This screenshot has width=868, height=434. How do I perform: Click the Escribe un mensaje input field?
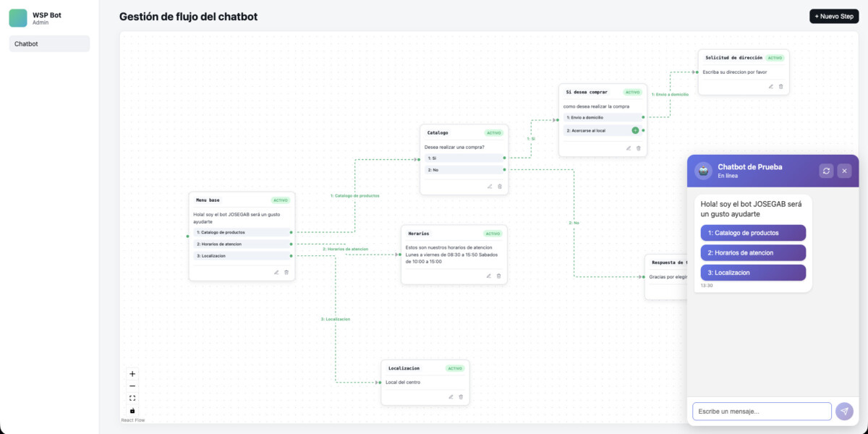coord(762,411)
